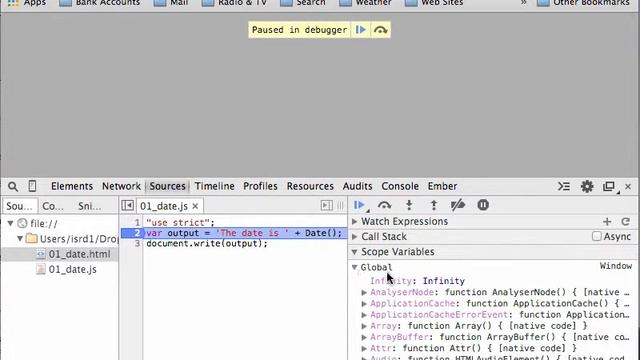Open 01_date.html in file tree
The width and height of the screenshot is (640, 360).
(79, 254)
